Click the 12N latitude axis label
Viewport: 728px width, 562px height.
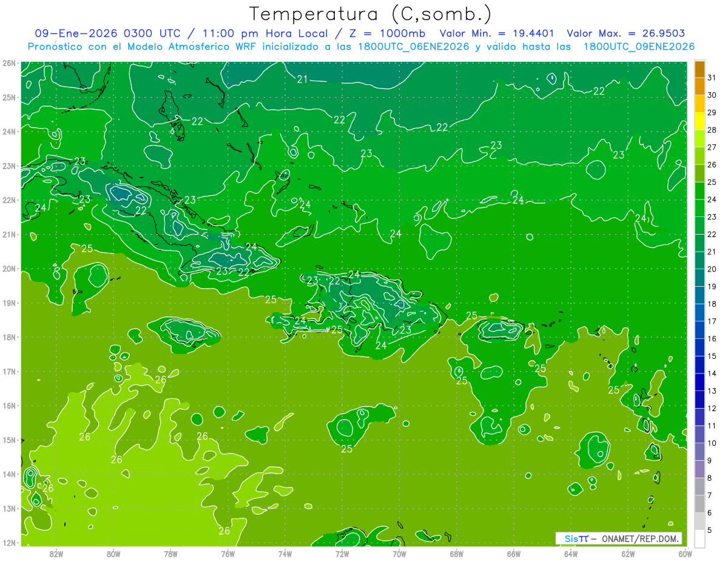point(8,543)
